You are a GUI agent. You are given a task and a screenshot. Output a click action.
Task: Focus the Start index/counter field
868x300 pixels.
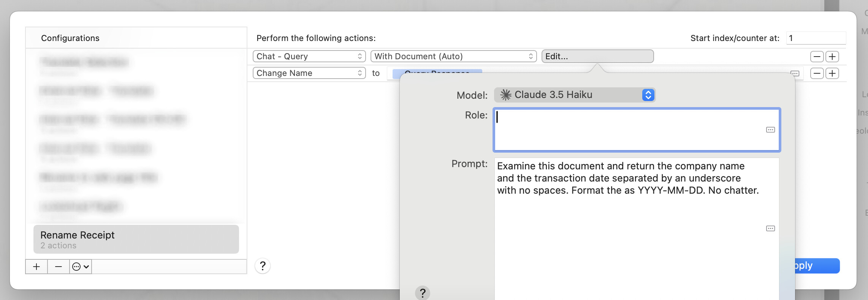tap(816, 38)
